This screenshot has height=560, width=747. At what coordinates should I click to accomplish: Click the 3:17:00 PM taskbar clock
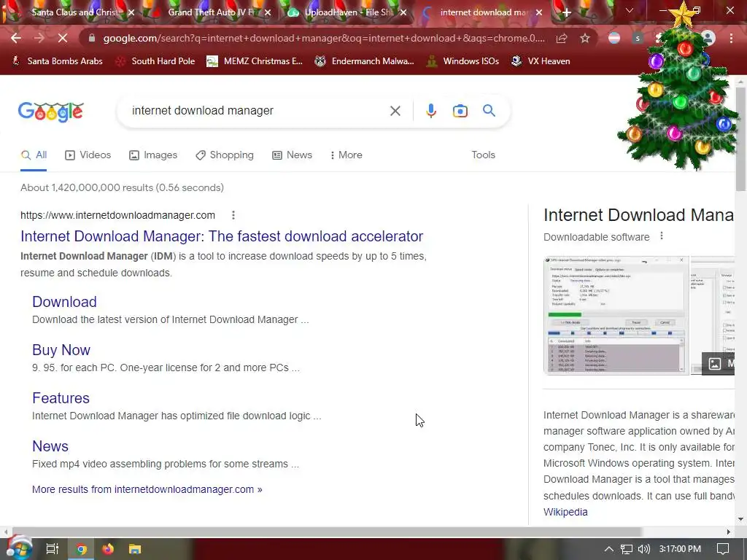point(680,549)
